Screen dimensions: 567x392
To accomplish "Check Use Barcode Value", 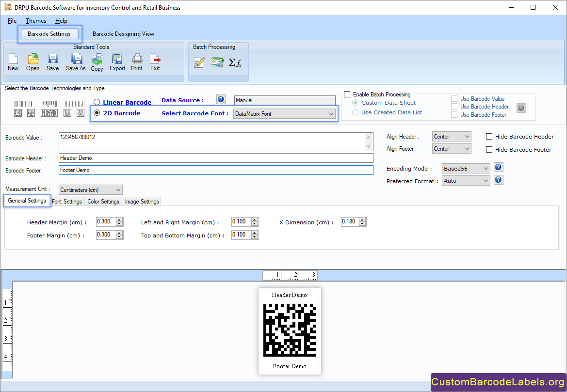I will pos(454,99).
